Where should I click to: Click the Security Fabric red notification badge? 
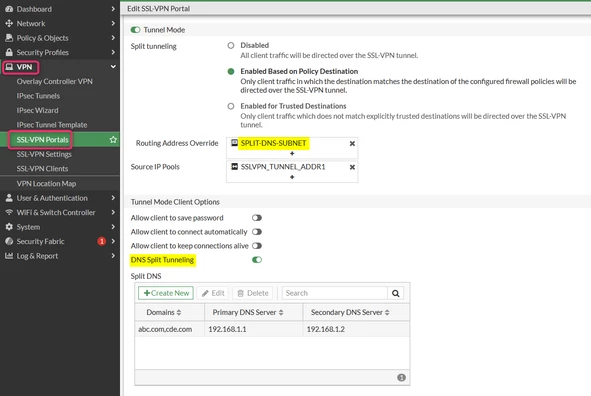[x=101, y=241]
